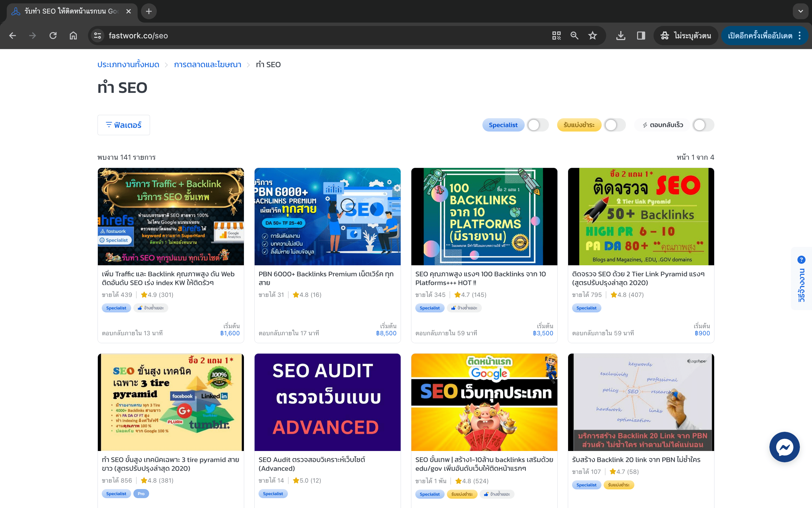The height and width of the screenshot is (508, 812).
Task: Click the yellow รับแบ่งชำระ filter label
Action: tap(579, 125)
